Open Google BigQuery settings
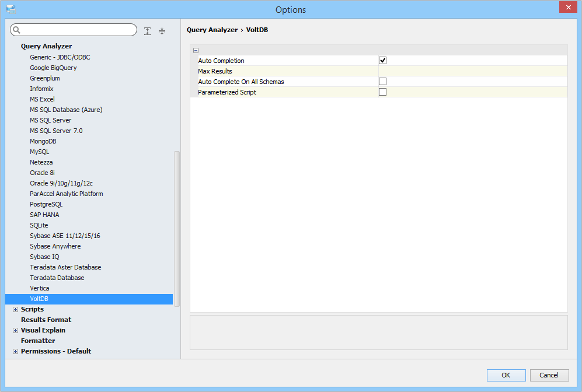 54,68
